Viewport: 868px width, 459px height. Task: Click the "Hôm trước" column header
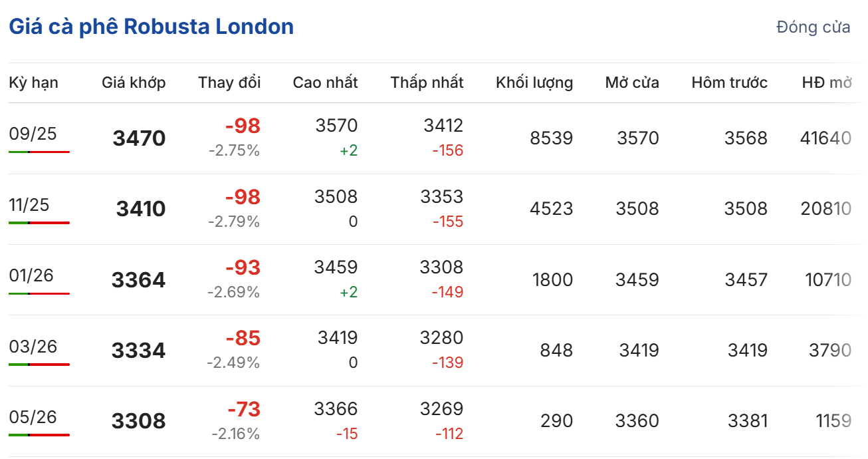[x=729, y=82]
